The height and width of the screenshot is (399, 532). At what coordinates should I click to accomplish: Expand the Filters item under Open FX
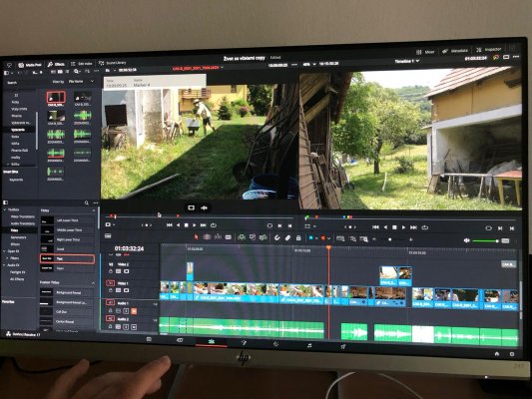7,258
